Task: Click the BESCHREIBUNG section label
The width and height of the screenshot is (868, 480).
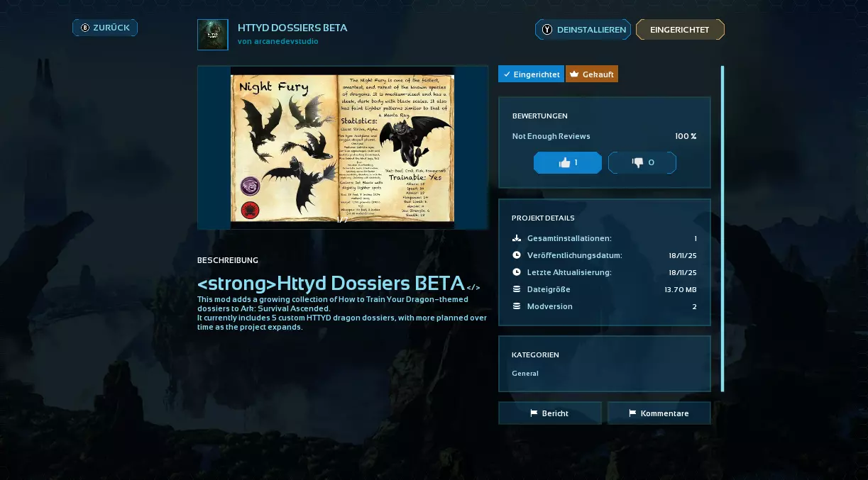Action: [x=228, y=260]
